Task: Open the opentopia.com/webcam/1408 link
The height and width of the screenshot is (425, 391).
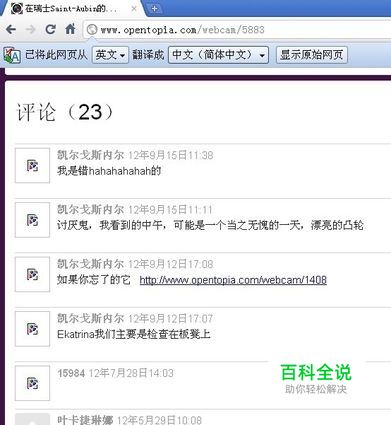Action: [x=233, y=280]
